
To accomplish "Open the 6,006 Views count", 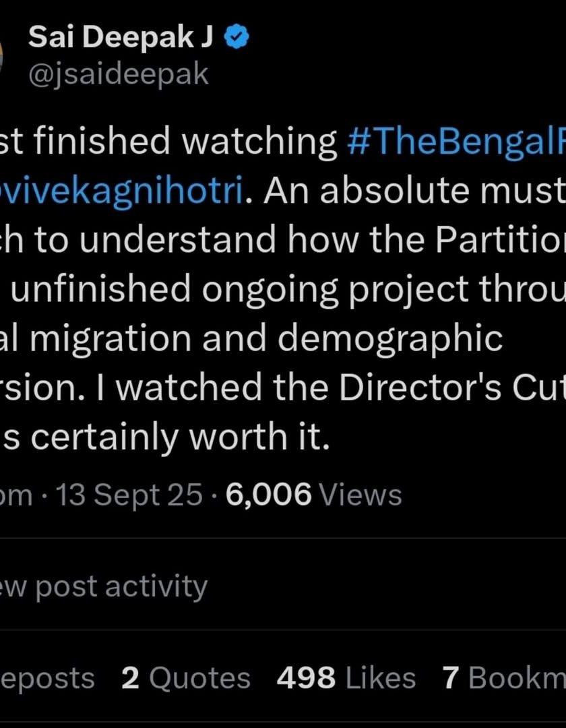I will pyautogui.click(x=314, y=495).
